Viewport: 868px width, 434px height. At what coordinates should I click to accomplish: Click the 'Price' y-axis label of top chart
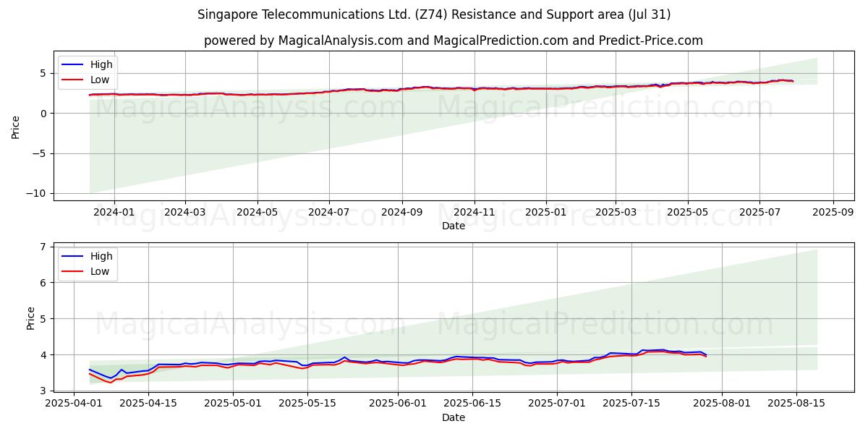pos(16,126)
